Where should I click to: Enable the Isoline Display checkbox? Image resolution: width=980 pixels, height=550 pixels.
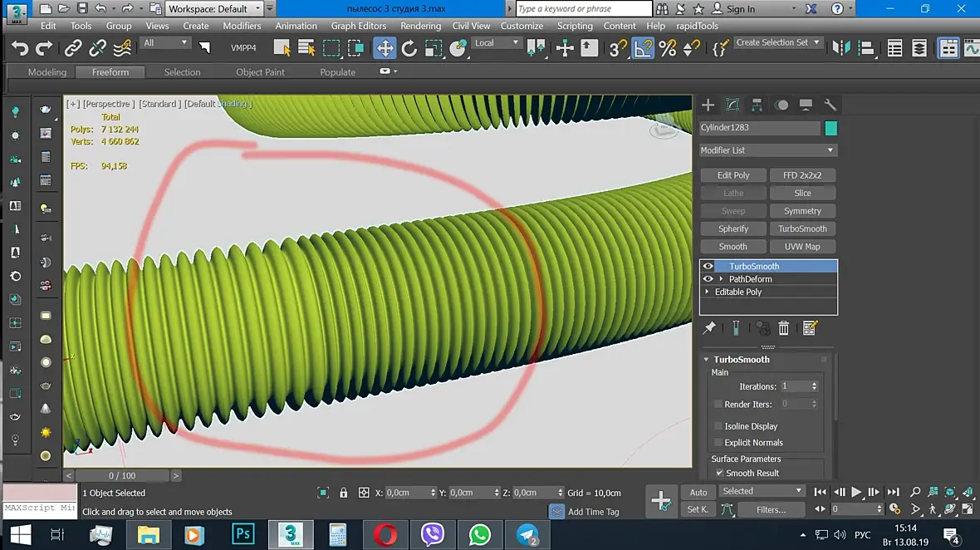click(718, 426)
